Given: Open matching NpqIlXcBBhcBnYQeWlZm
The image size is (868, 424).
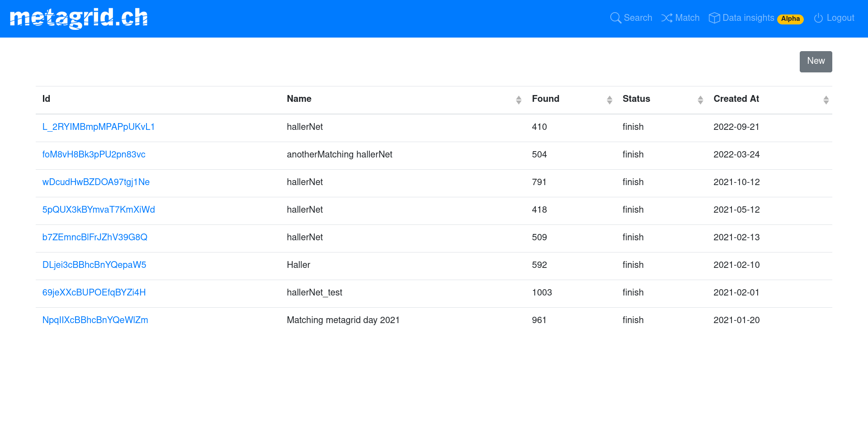Looking at the screenshot, I should point(95,320).
